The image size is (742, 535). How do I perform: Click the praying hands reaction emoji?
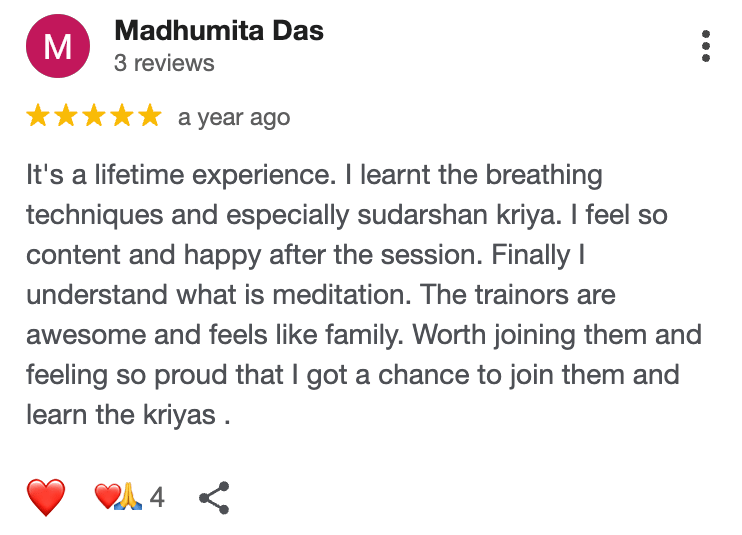click(x=129, y=496)
